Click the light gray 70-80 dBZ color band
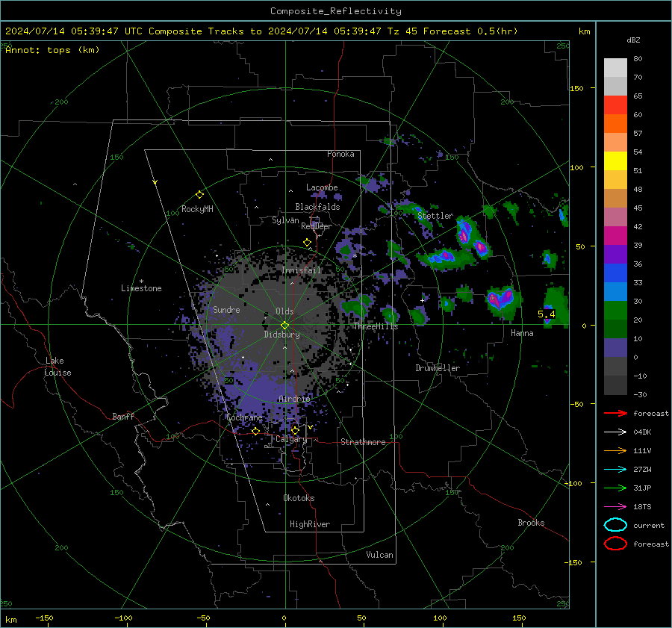Image resolution: width=672 pixels, height=628 pixels. pyautogui.click(x=615, y=68)
